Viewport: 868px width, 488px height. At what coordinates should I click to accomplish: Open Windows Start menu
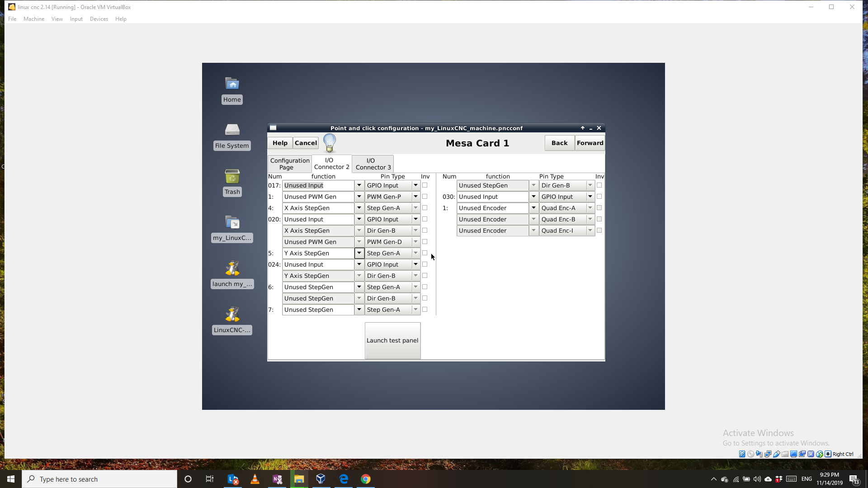click(x=11, y=479)
